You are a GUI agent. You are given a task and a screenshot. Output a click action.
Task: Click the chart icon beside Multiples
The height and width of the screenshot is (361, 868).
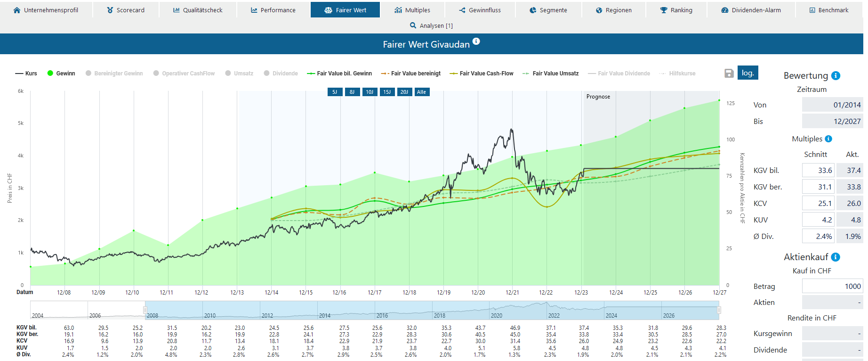tap(398, 10)
